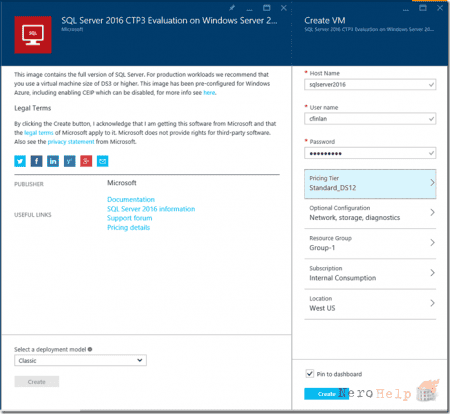Screen dimensions: 450x414
Task: Share via email envelope icon
Action: click(103, 161)
